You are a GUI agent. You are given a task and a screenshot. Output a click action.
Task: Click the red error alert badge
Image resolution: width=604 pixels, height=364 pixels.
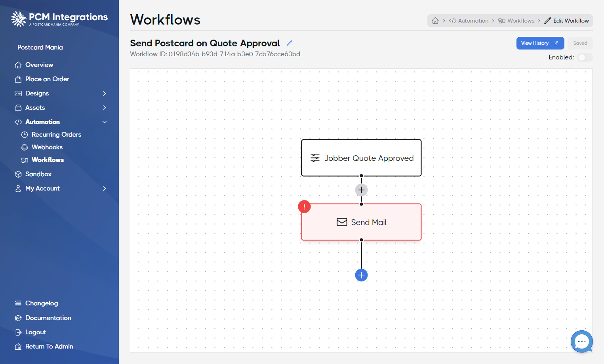[304, 206]
